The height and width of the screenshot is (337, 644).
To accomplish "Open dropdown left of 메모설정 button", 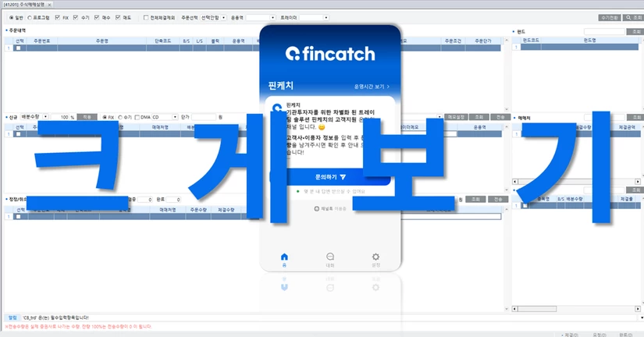I will click(440, 117).
